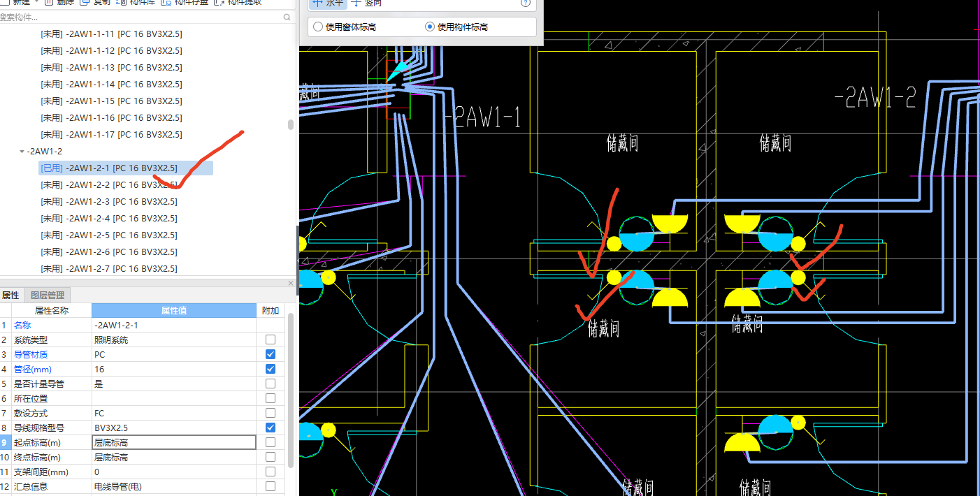Click the 汇总信息 value 电线导管(电)
The image size is (980, 496).
[x=174, y=486]
